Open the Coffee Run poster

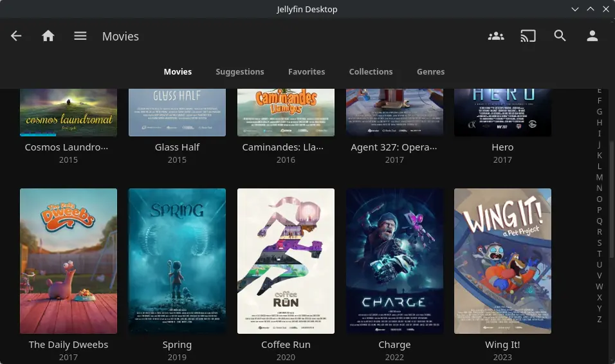pos(286,261)
